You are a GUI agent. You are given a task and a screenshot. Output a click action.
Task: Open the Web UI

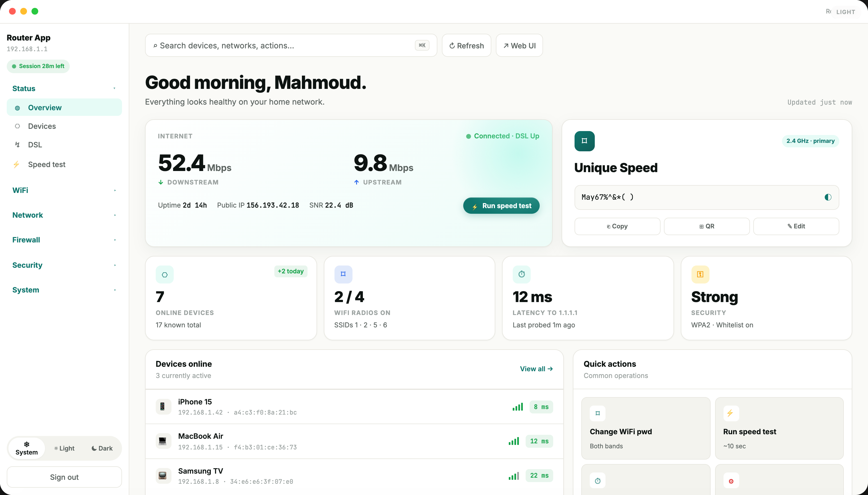(519, 46)
